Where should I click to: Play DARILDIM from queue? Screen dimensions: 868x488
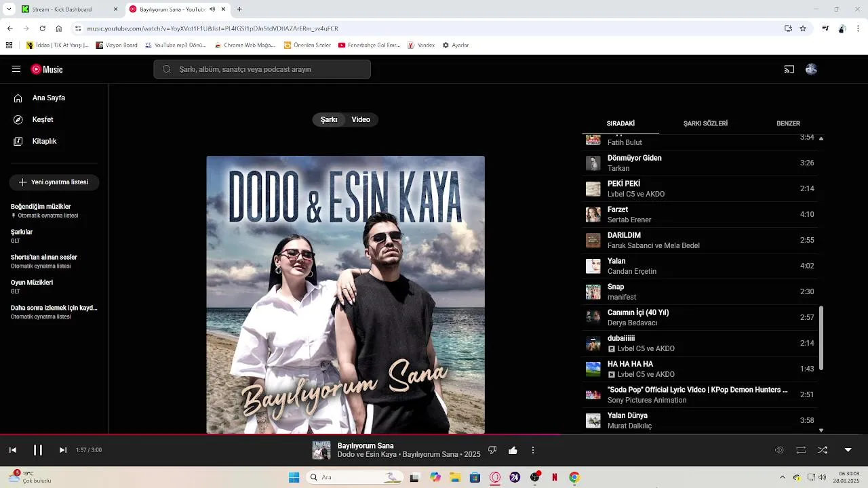click(x=700, y=241)
